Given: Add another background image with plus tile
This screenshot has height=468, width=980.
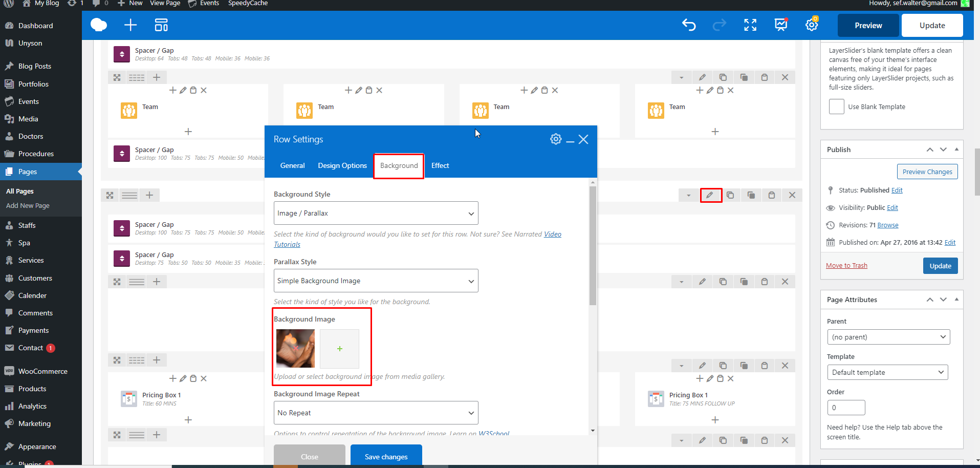Looking at the screenshot, I should point(340,349).
